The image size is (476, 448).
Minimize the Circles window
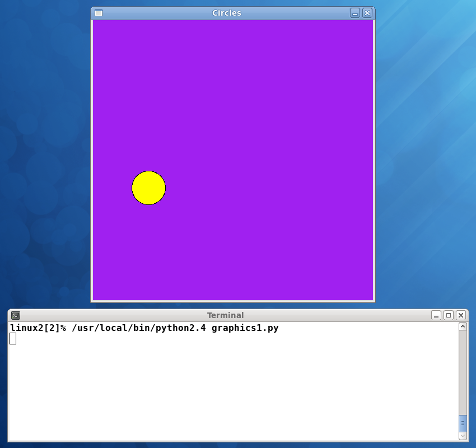click(355, 13)
